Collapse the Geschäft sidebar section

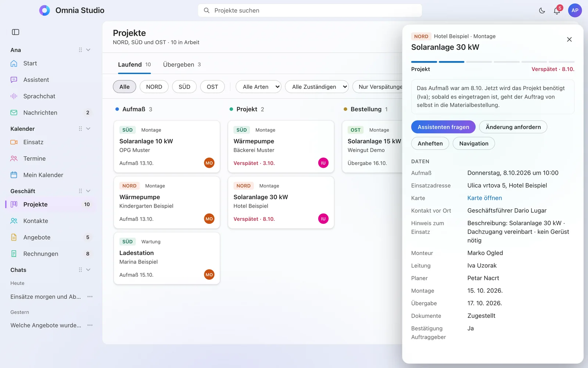88,191
